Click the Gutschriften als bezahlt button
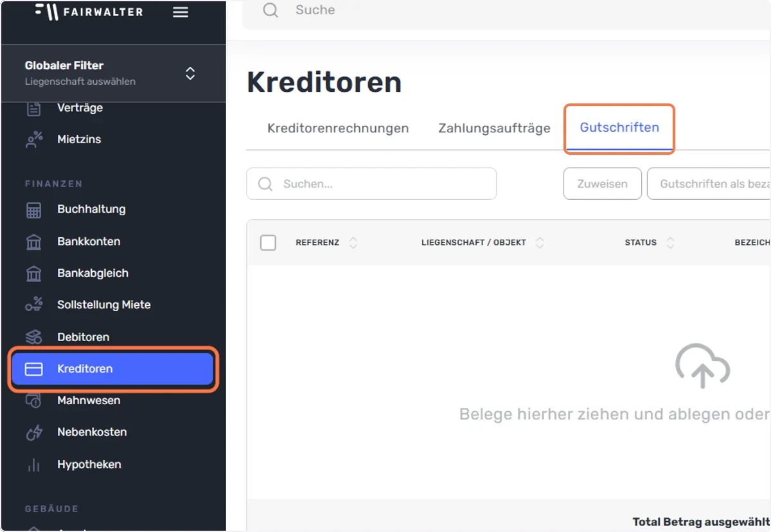Image resolution: width=771 pixels, height=532 pixels. point(709,184)
